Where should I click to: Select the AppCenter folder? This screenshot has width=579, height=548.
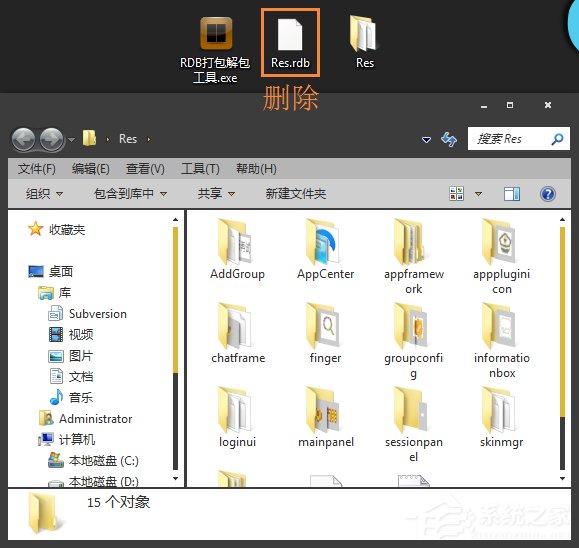coord(325,250)
